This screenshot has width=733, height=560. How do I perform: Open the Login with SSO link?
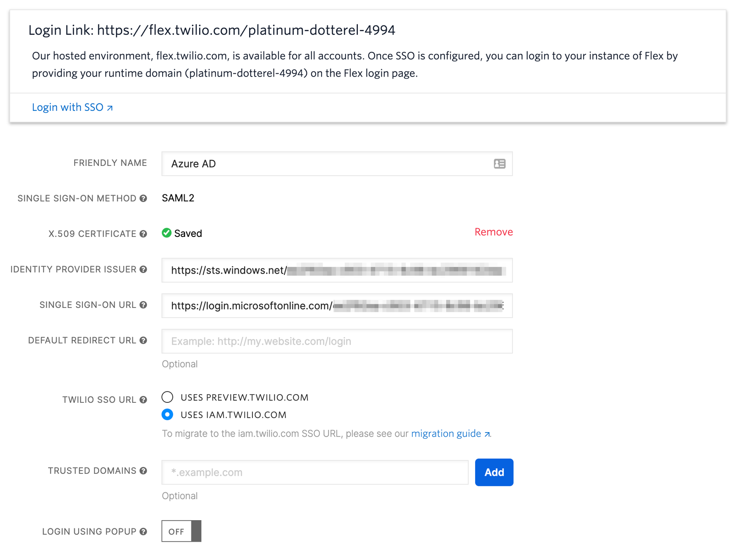coord(72,107)
